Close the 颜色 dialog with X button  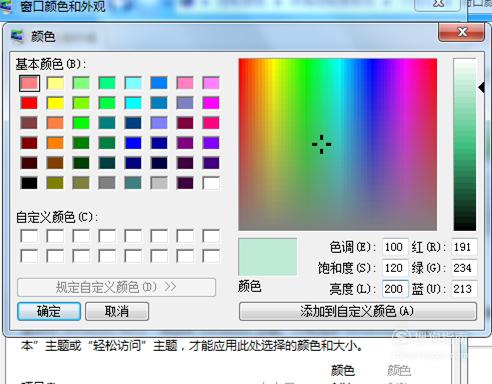click(462, 32)
